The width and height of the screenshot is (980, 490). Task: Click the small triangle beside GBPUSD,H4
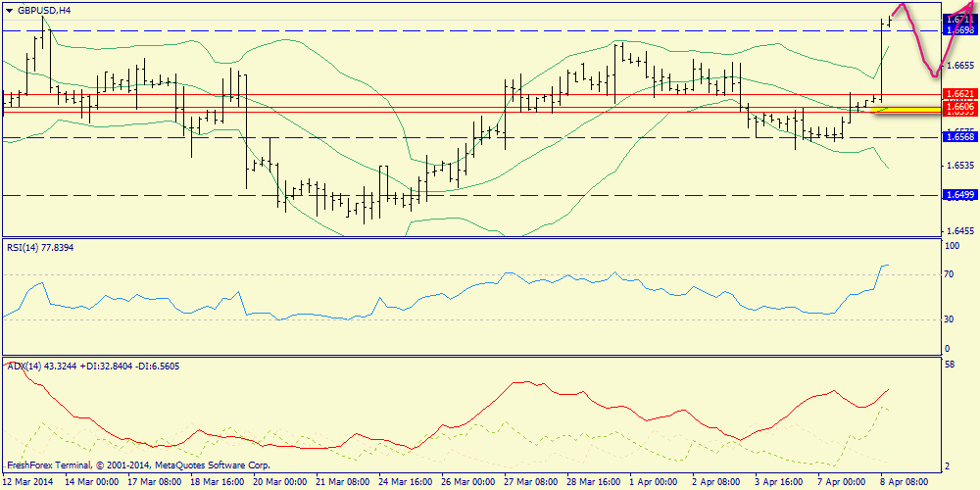point(10,10)
